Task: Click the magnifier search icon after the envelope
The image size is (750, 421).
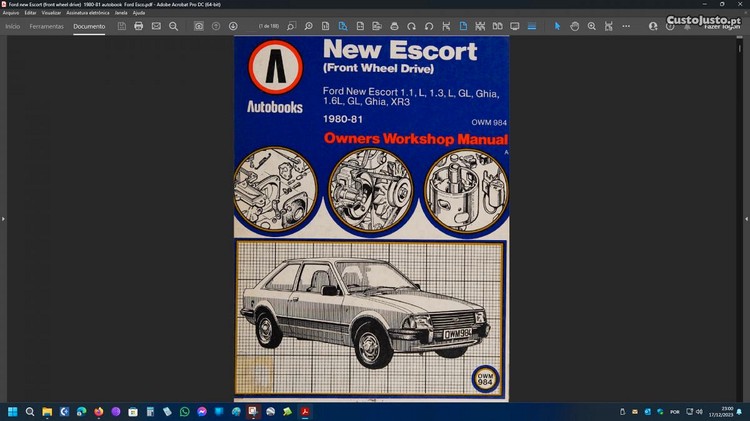Action: pyautogui.click(x=173, y=26)
